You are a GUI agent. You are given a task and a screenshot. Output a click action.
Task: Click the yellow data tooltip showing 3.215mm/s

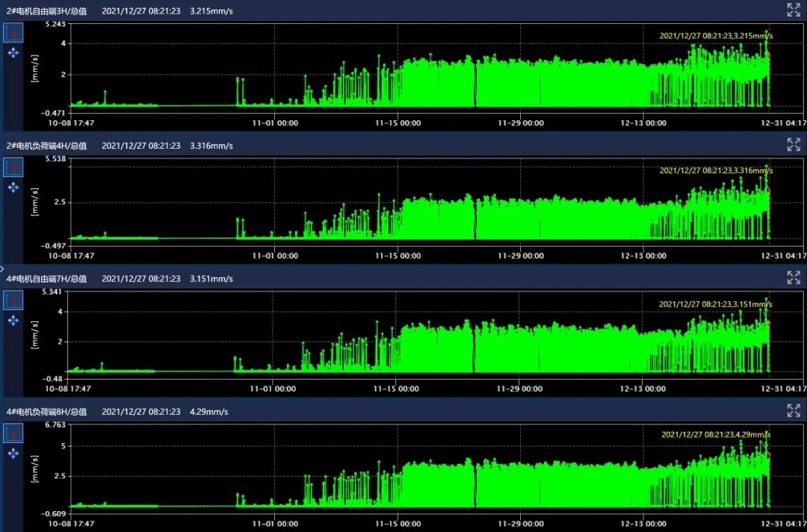coord(716,35)
